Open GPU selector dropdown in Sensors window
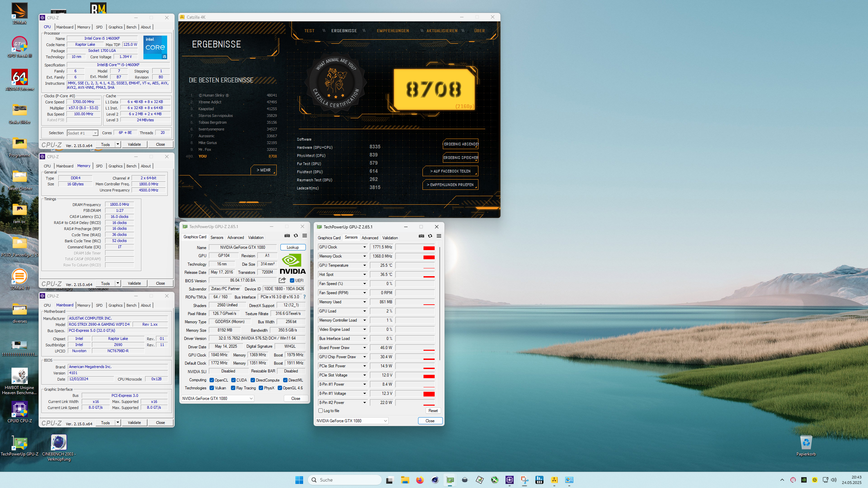868x488 pixels. [x=352, y=421]
